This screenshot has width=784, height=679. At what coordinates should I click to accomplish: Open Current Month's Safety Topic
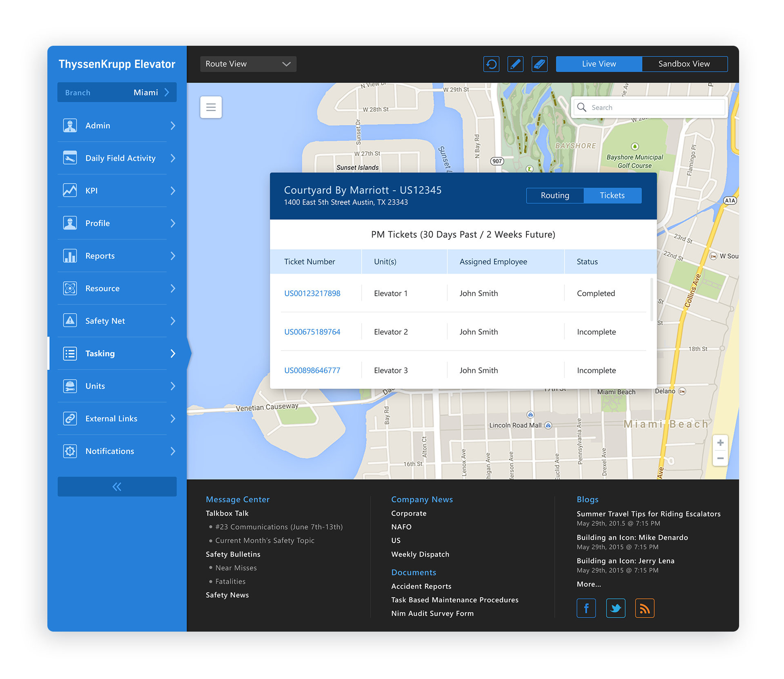coord(265,541)
